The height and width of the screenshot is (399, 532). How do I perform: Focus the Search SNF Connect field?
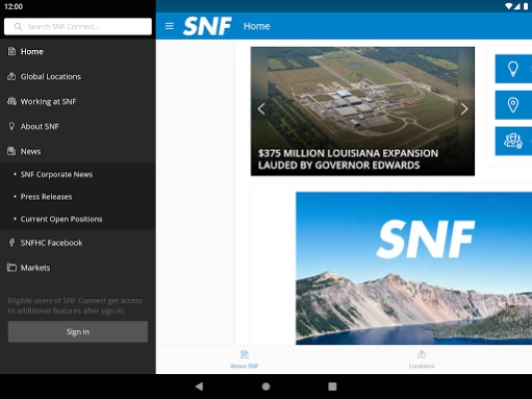(78, 27)
